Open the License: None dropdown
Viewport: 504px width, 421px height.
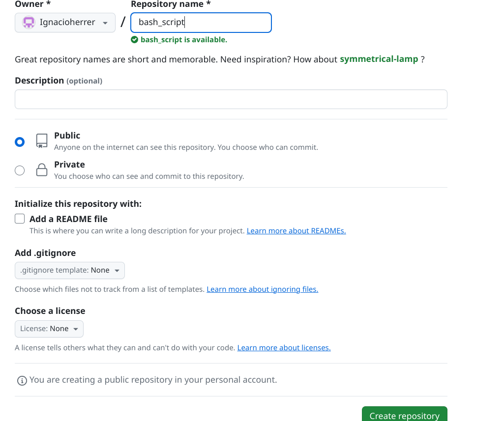49,329
